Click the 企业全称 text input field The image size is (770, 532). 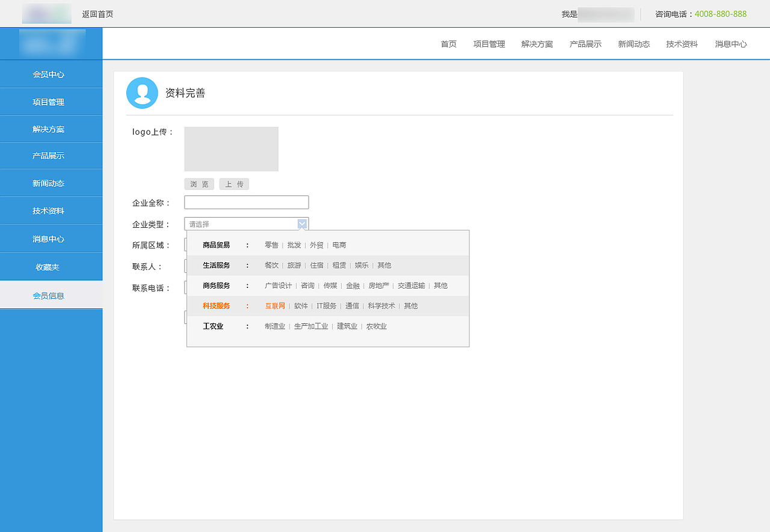pos(246,202)
